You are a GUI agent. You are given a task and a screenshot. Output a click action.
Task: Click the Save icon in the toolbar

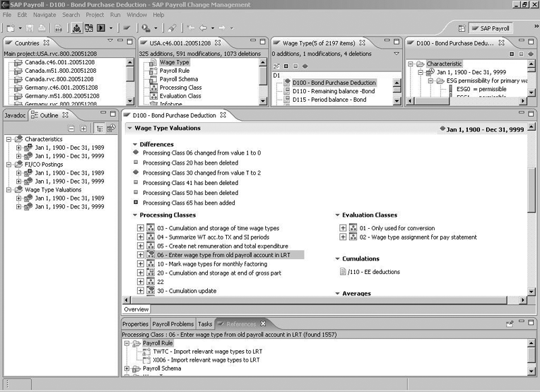coord(29,28)
